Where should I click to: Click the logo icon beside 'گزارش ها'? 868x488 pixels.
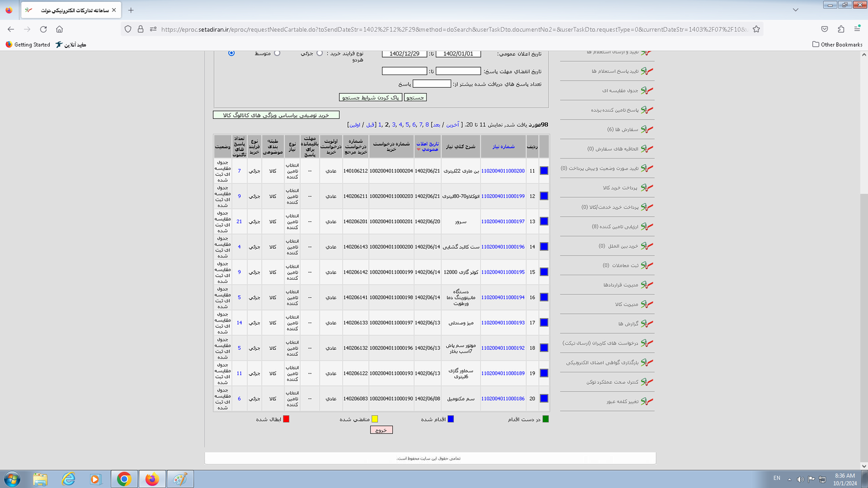coord(647,324)
